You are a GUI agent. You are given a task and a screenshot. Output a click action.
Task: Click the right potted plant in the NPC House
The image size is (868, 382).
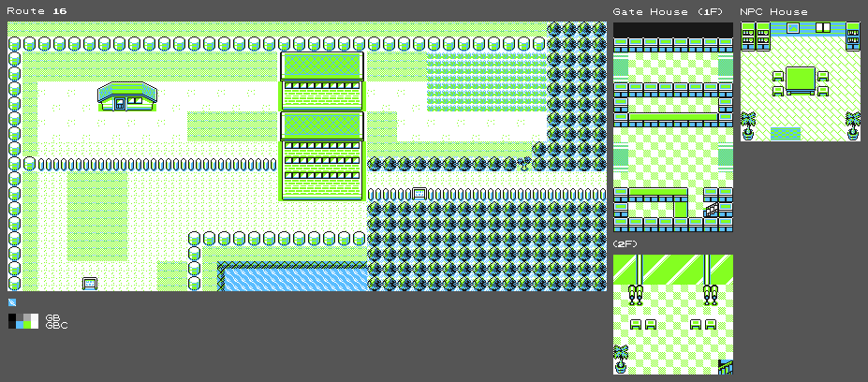[x=853, y=126]
